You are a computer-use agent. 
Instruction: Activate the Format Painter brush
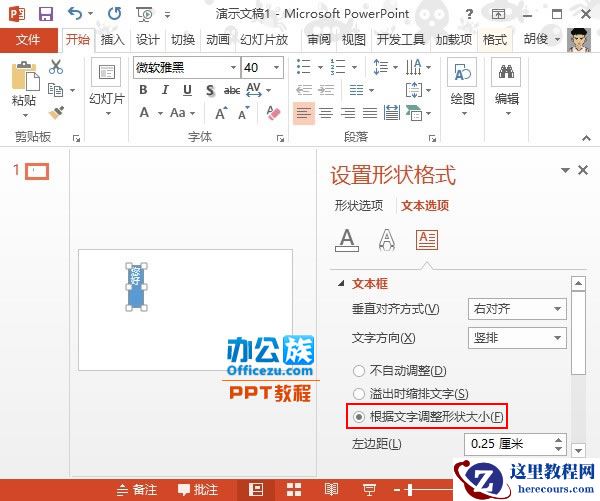tap(57, 112)
